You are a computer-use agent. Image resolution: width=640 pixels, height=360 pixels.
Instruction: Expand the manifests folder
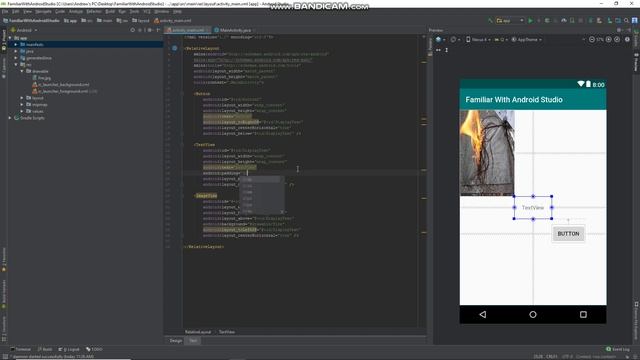16,44
